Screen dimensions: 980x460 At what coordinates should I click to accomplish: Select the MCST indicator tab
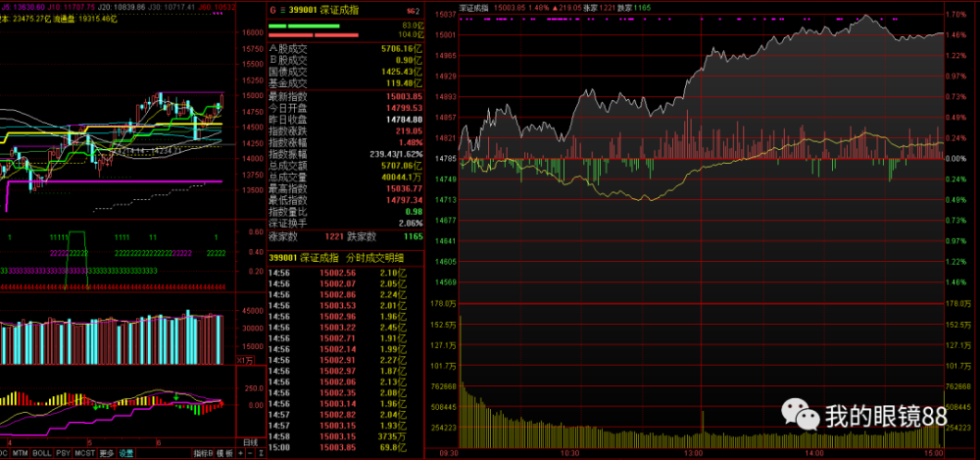click(85, 453)
